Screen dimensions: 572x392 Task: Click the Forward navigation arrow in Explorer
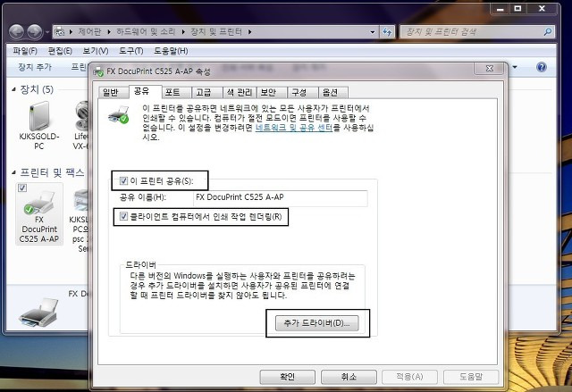coord(35,32)
